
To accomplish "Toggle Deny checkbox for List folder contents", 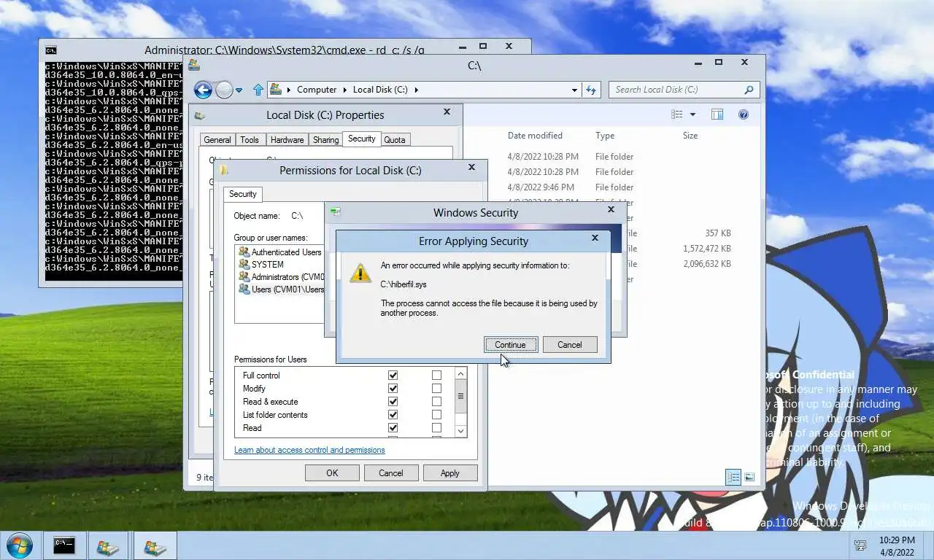I will pyautogui.click(x=436, y=415).
